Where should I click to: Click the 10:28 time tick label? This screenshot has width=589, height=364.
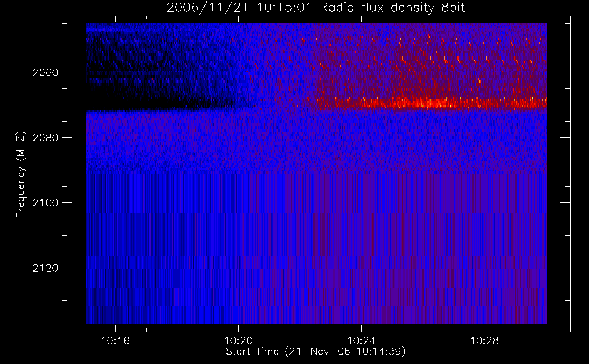(485, 341)
